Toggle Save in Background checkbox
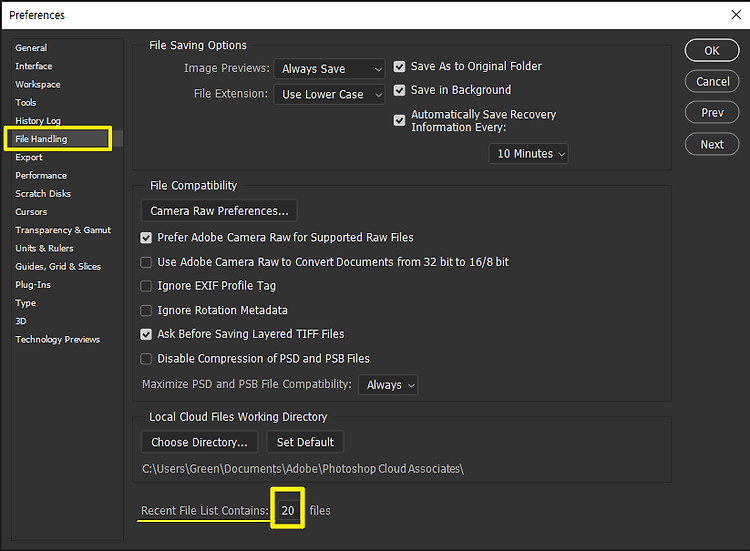The width and height of the screenshot is (750, 551). coord(399,90)
